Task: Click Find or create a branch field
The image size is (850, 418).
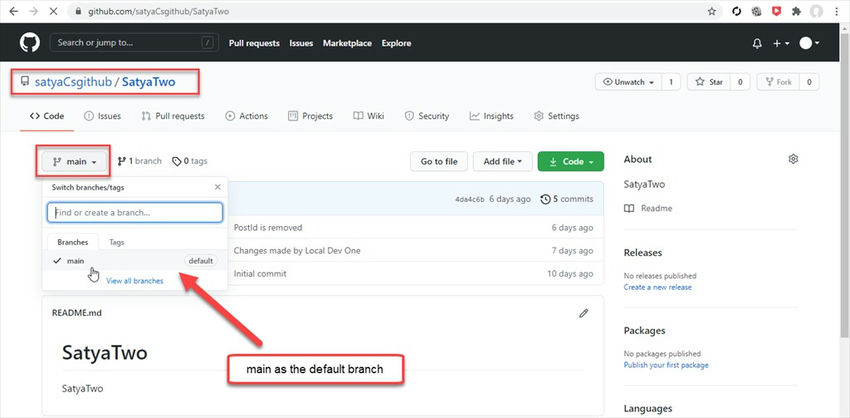Action: 135,213
